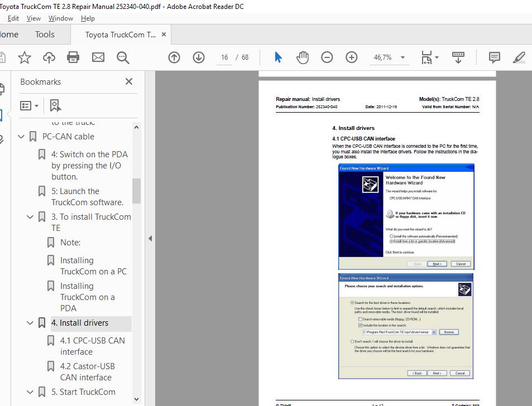Image resolution: width=532 pixels, height=406 pixels.
Task: Open the Help menu
Action: (88, 18)
